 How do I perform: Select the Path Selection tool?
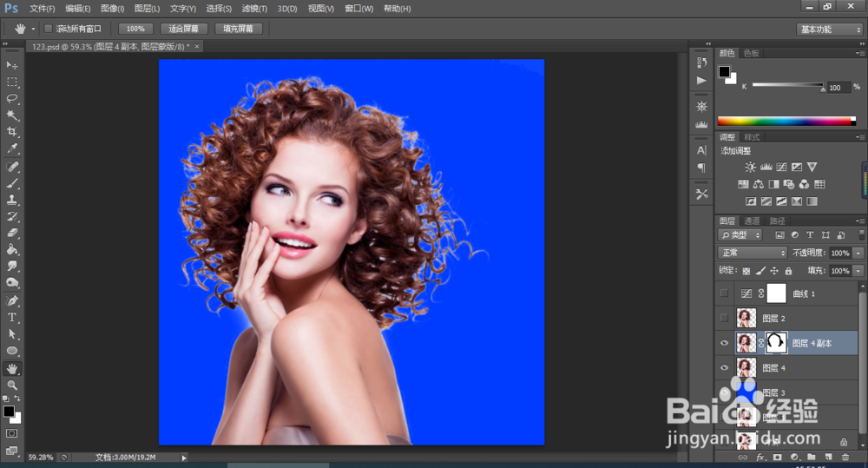tap(11, 334)
